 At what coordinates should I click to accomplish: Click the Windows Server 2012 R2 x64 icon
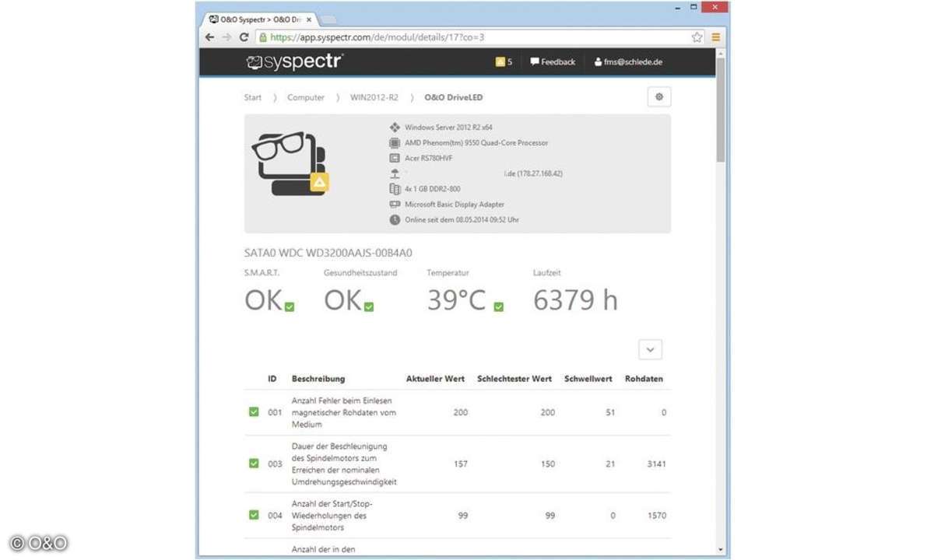395,127
